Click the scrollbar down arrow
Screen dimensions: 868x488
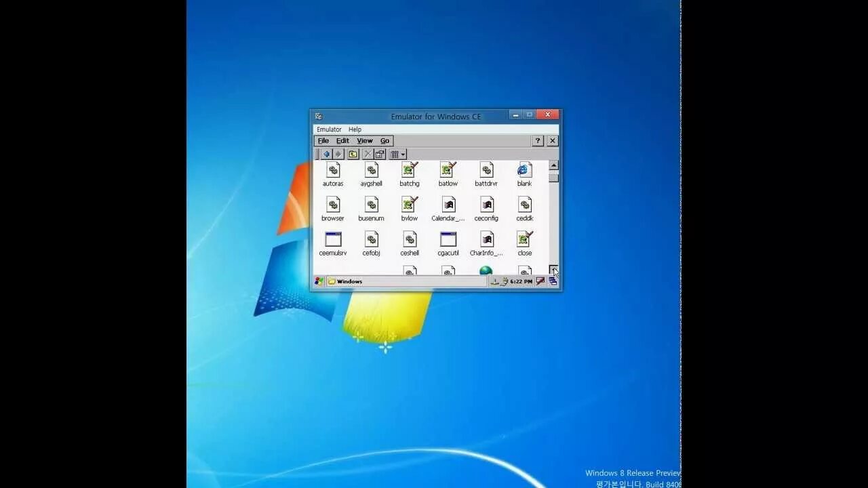[x=553, y=270]
